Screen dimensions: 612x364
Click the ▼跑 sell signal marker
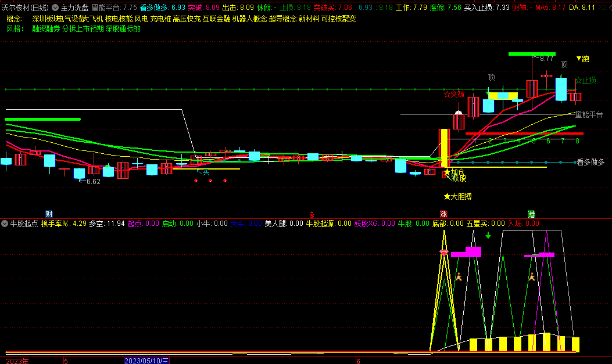click(x=583, y=59)
